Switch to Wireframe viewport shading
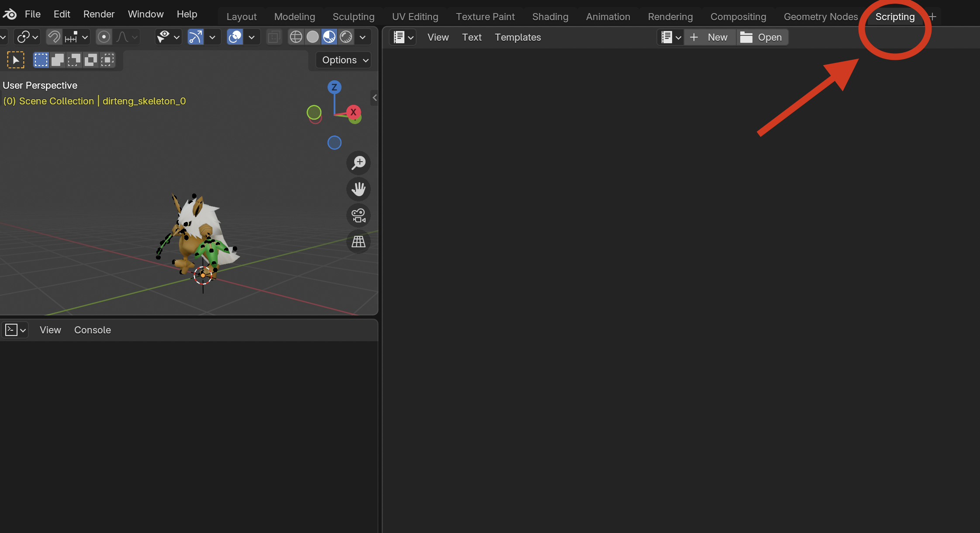The width and height of the screenshot is (980, 533). (x=296, y=37)
